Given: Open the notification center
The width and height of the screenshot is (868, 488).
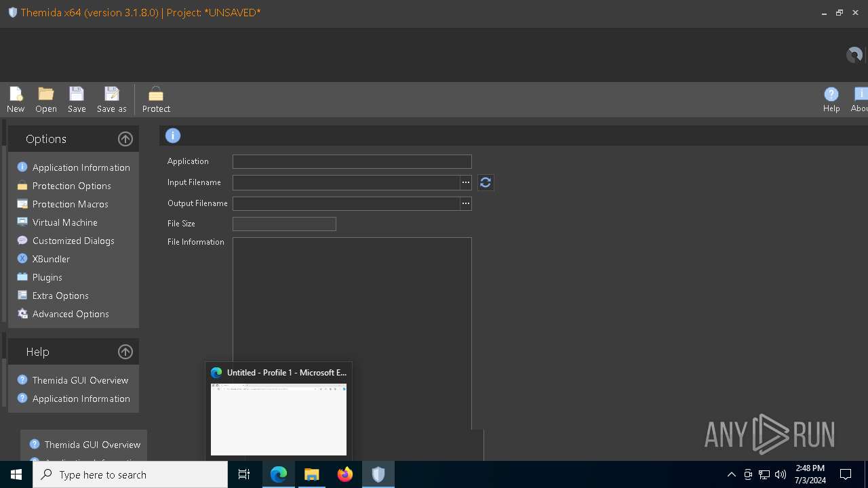Looking at the screenshot, I should 846,474.
